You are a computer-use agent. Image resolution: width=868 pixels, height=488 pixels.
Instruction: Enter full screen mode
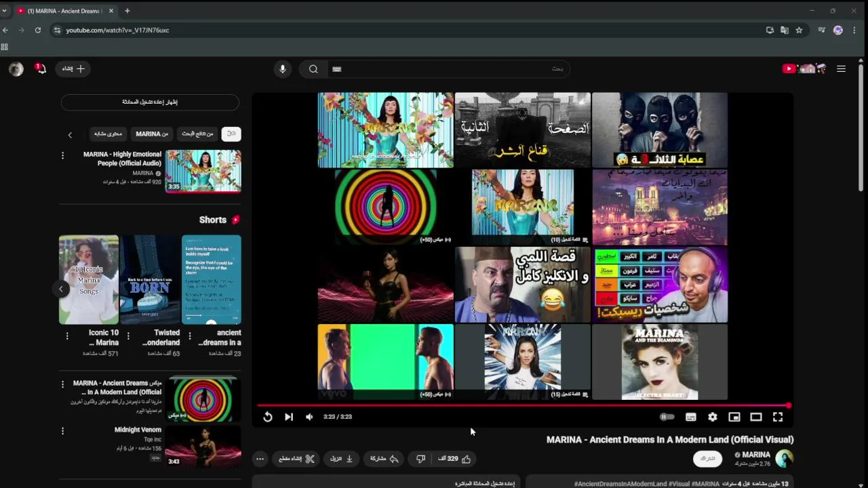click(x=778, y=417)
